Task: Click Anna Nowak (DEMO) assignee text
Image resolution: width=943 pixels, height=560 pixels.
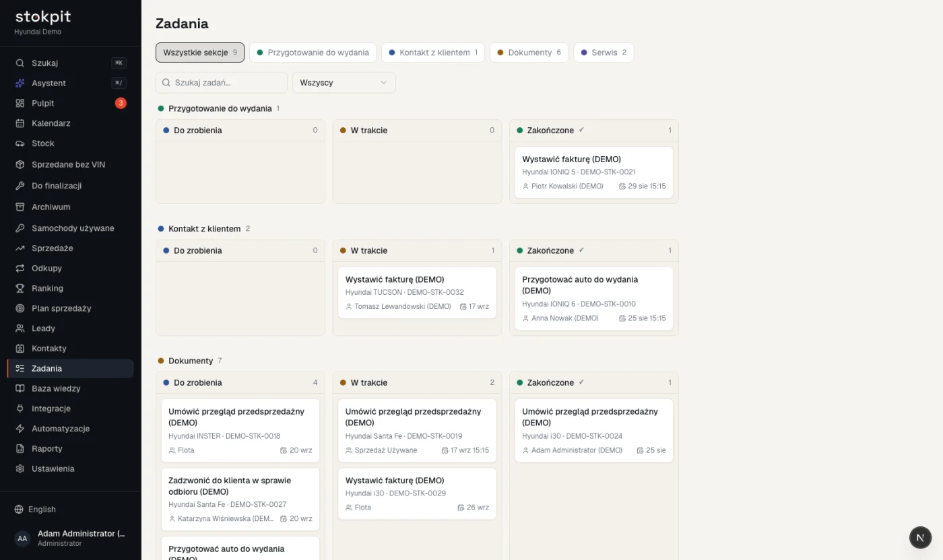Action: point(564,318)
